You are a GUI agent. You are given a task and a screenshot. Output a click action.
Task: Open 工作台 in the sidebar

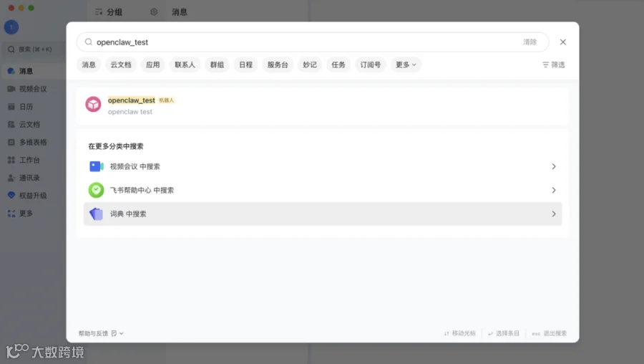pyautogui.click(x=33, y=160)
